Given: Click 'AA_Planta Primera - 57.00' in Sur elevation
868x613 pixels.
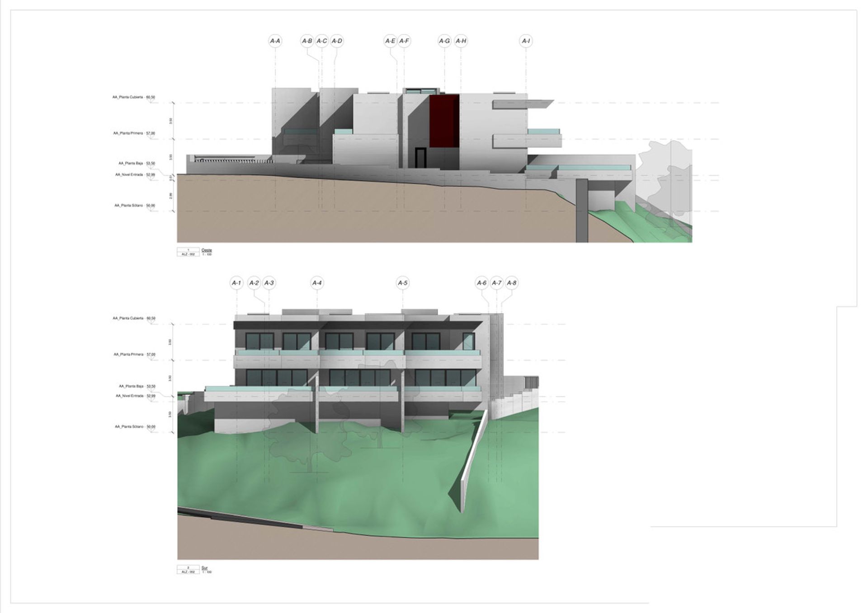Looking at the screenshot, I should tap(134, 355).
